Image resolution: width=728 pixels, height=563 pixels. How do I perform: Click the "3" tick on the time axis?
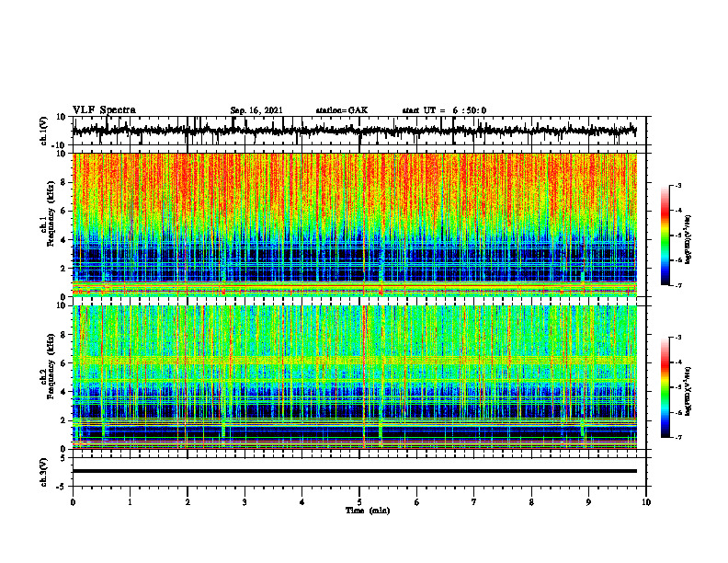click(245, 502)
